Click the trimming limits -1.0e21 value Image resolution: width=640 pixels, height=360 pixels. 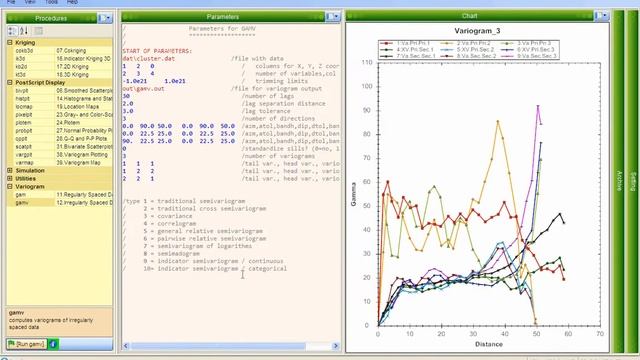pos(135,81)
